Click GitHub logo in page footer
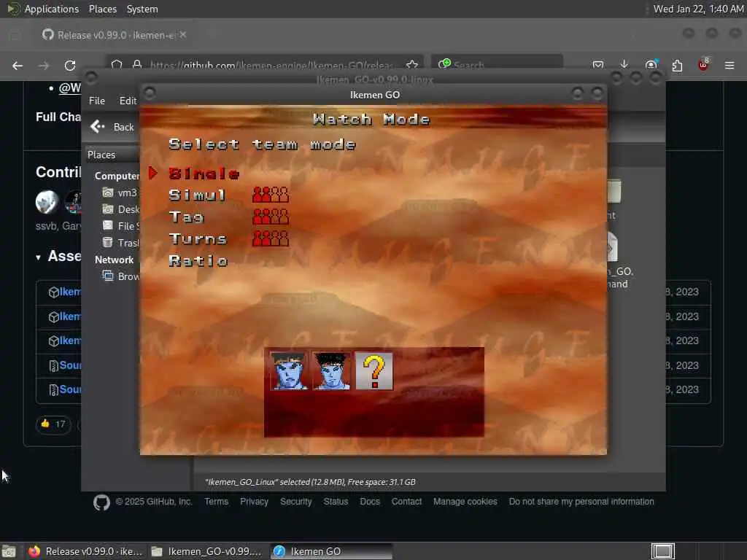The width and height of the screenshot is (747, 560). tap(101, 502)
